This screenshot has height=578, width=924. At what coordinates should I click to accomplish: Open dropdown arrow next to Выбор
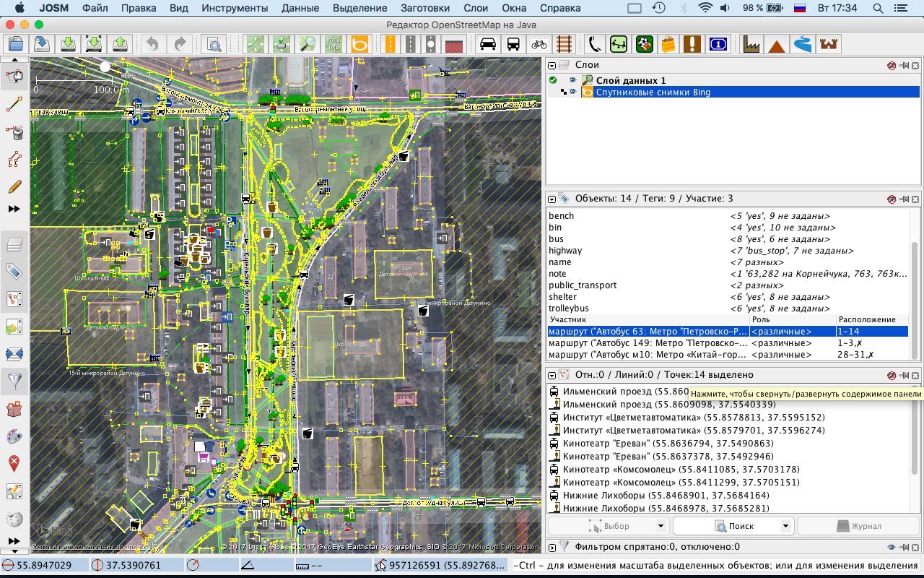click(x=661, y=526)
